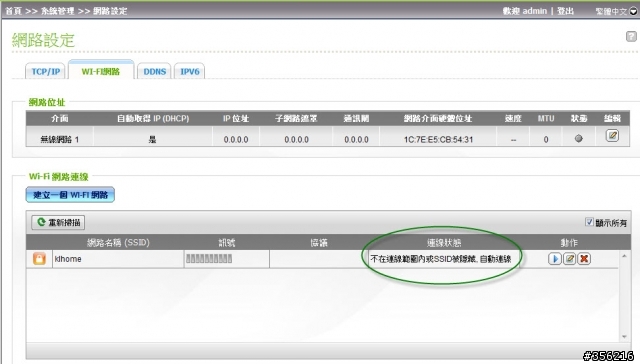Click the klhome connection status text
The image size is (640, 364).
[441, 259]
